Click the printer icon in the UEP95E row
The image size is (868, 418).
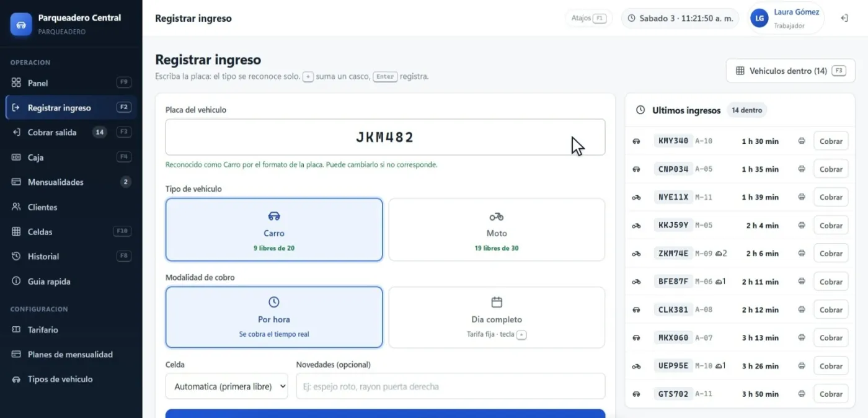point(802,366)
